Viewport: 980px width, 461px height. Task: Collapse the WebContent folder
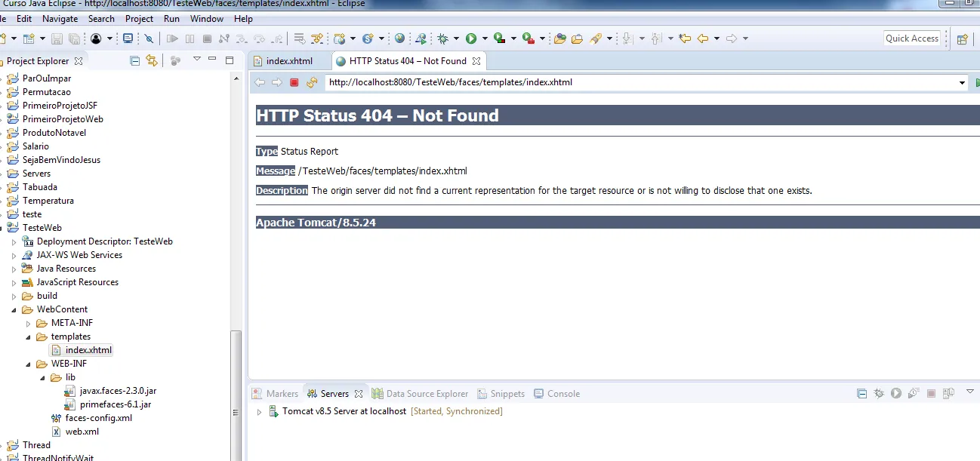(x=15, y=309)
